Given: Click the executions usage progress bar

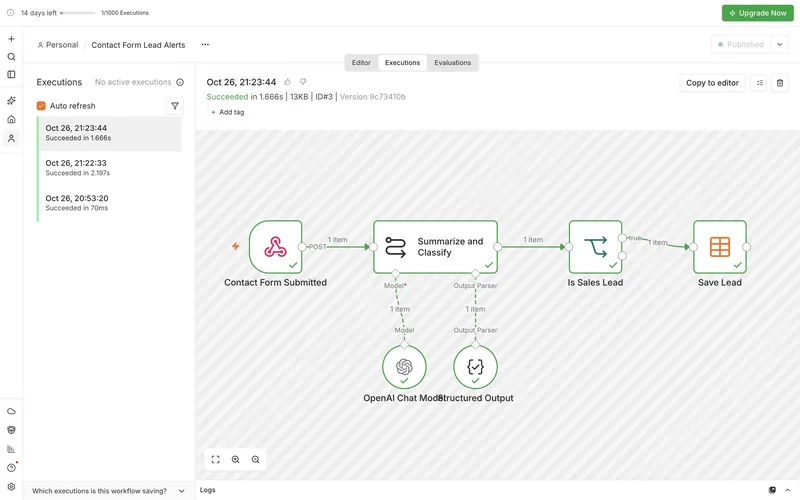Looking at the screenshot, I should click(x=78, y=13).
